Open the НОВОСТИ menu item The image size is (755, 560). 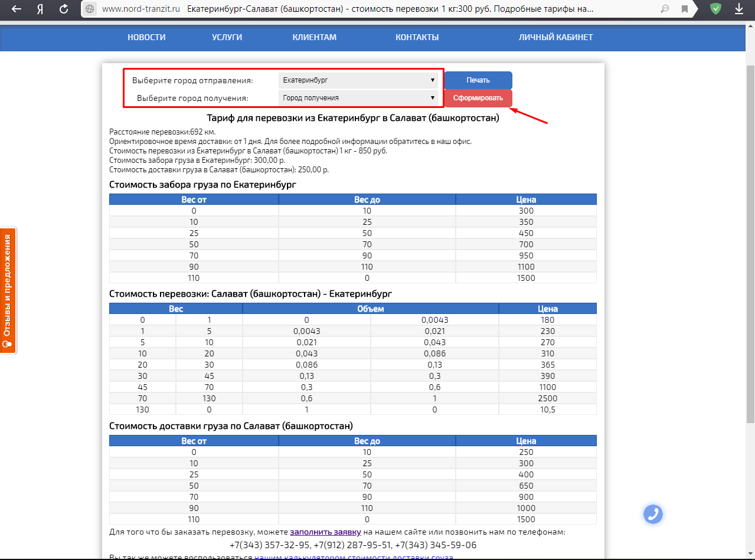[x=146, y=37]
